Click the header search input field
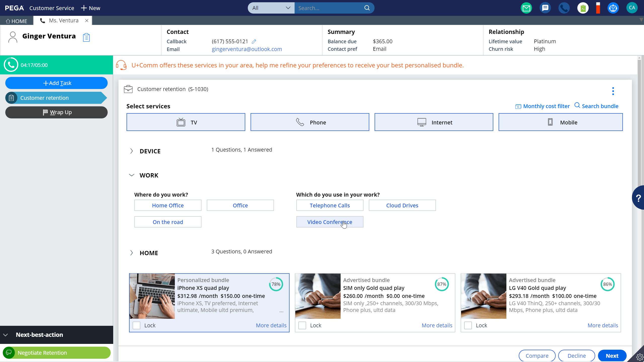The width and height of the screenshot is (644, 362). (x=330, y=8)
